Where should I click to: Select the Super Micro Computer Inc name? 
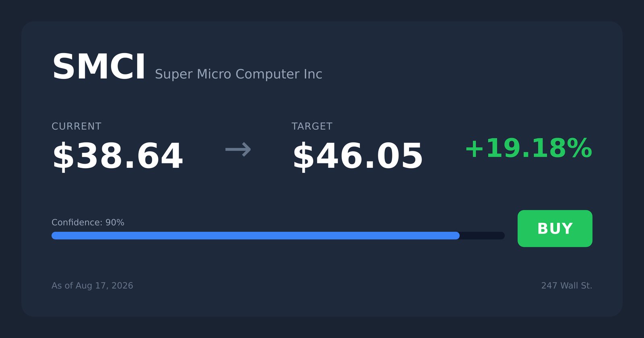point(238,74)
